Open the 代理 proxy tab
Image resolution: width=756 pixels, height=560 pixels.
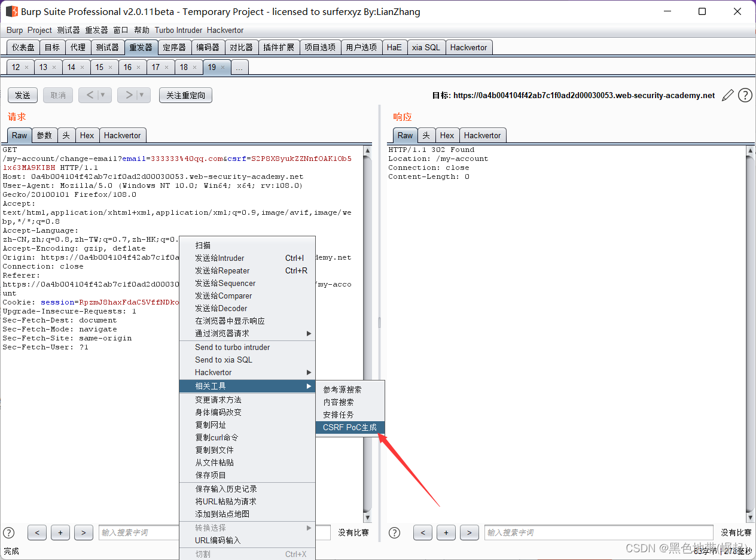[x=78, y=47]
